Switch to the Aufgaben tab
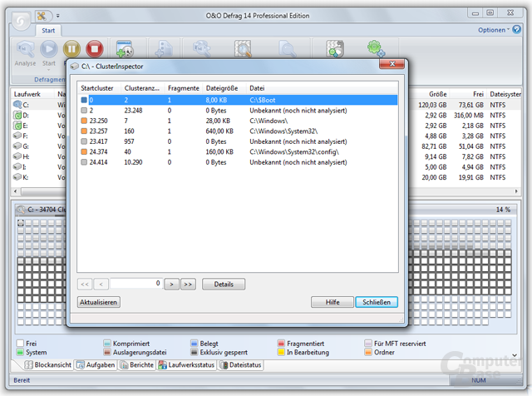The image size is (532, 396). point(96,364)
